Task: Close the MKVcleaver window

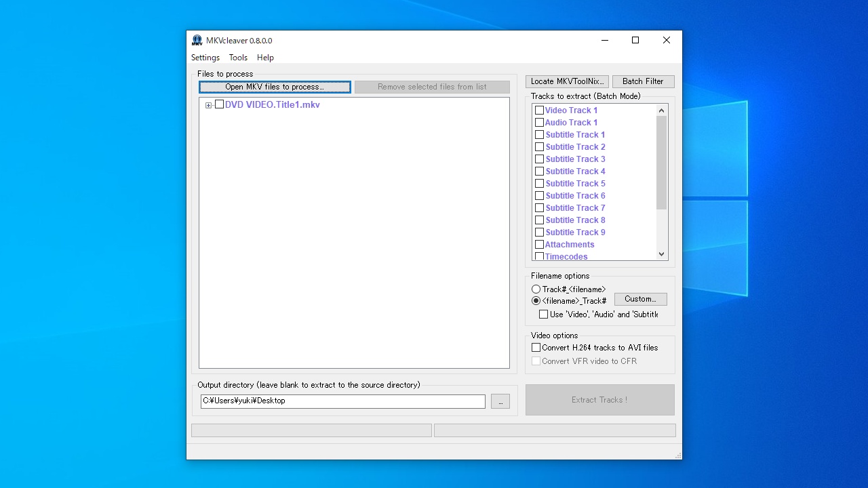Action: click(x=667, y=41)
